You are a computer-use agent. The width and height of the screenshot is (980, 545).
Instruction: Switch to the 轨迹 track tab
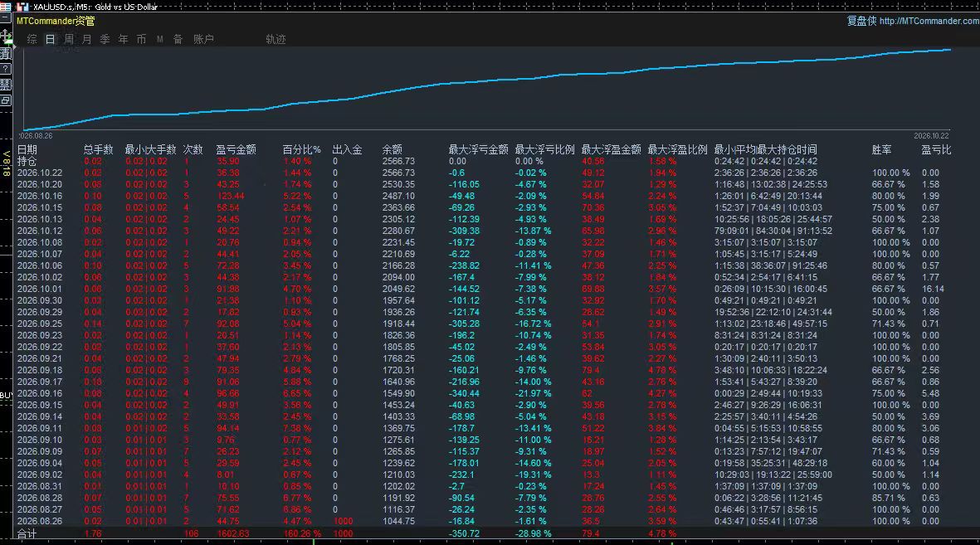[275, 39]
